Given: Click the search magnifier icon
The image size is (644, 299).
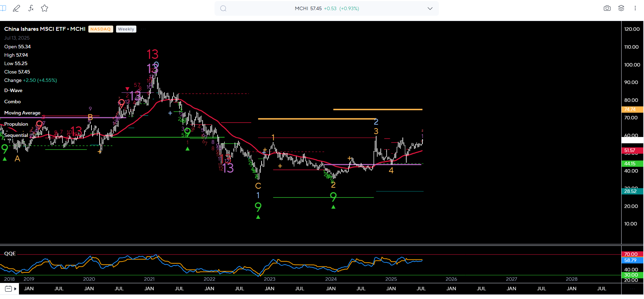Looking at the screenshot, I should (x=223, y=8).
